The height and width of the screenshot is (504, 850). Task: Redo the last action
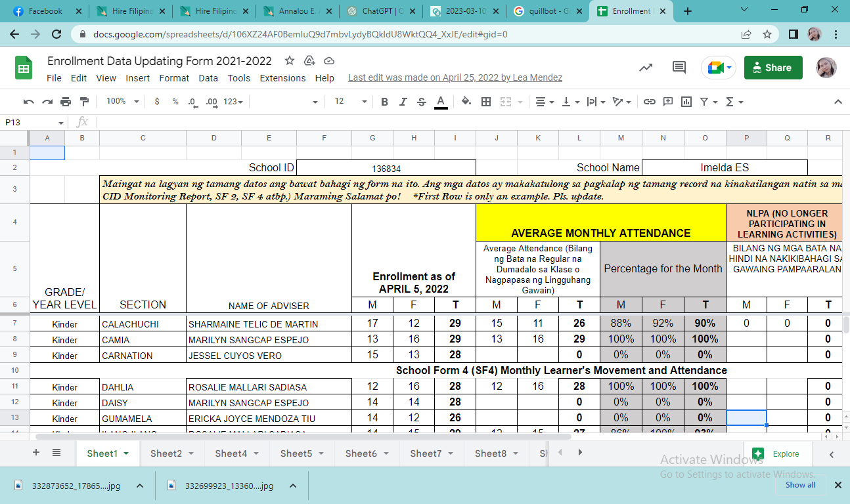pyautogui.click(x=47, y=102)
